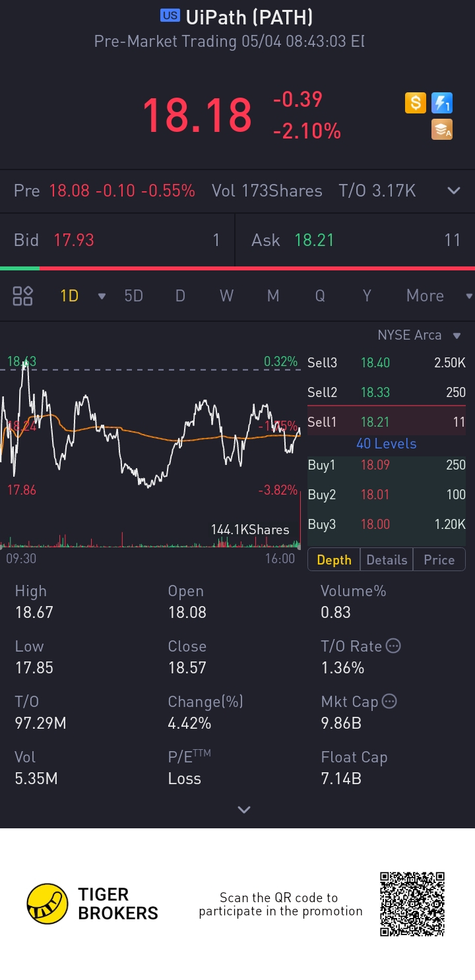Viewport: 475px width, 980px height.
Task: Tap the 144.1KShares volume label
Action: point(250,530)
